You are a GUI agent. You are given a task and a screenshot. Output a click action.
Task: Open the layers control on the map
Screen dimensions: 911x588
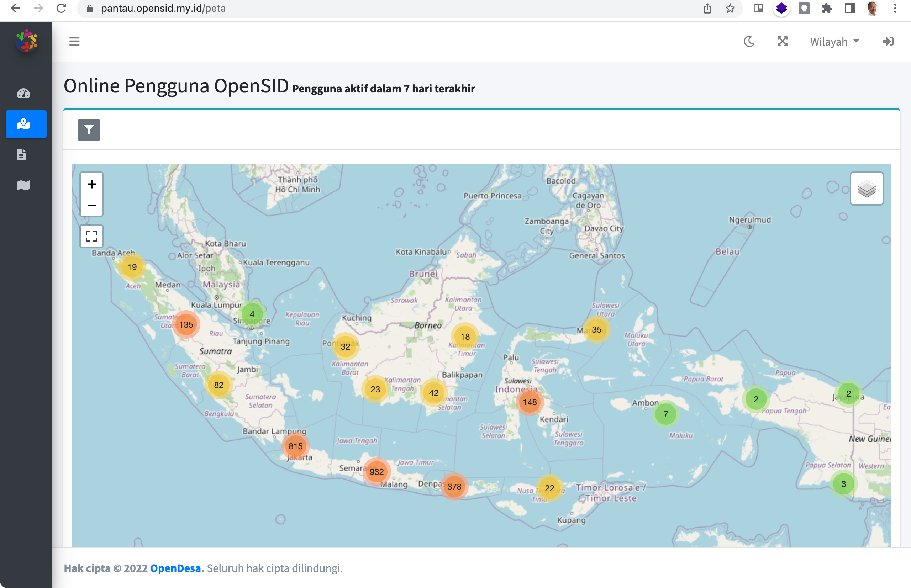pyautogui.click(x=867, y=189)
